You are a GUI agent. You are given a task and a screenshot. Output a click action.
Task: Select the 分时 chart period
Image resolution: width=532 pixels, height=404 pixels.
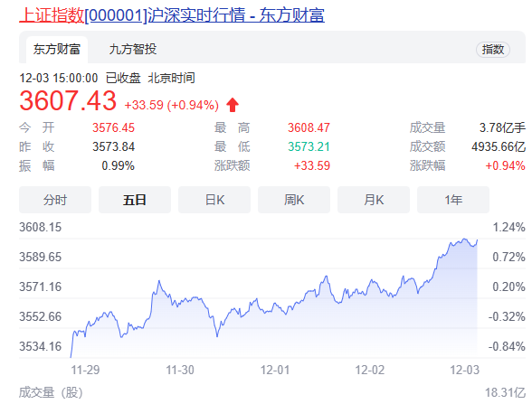click(x=55, y=200)
